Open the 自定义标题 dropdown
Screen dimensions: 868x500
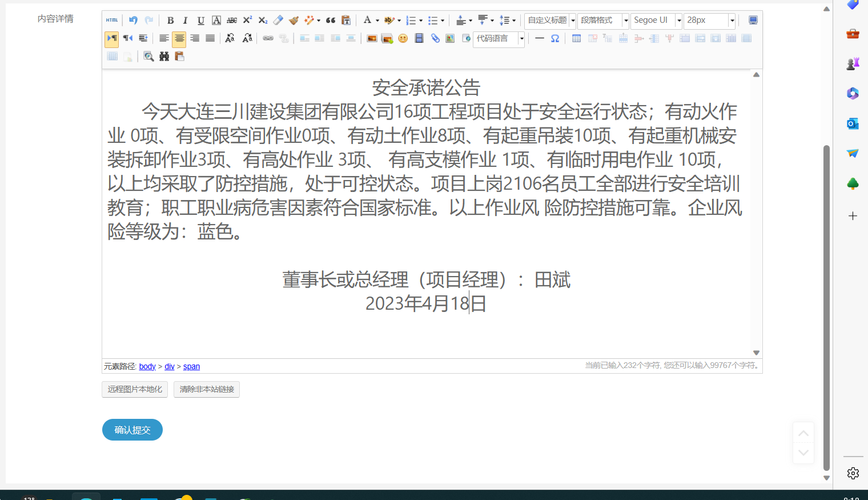pos(550,21)
